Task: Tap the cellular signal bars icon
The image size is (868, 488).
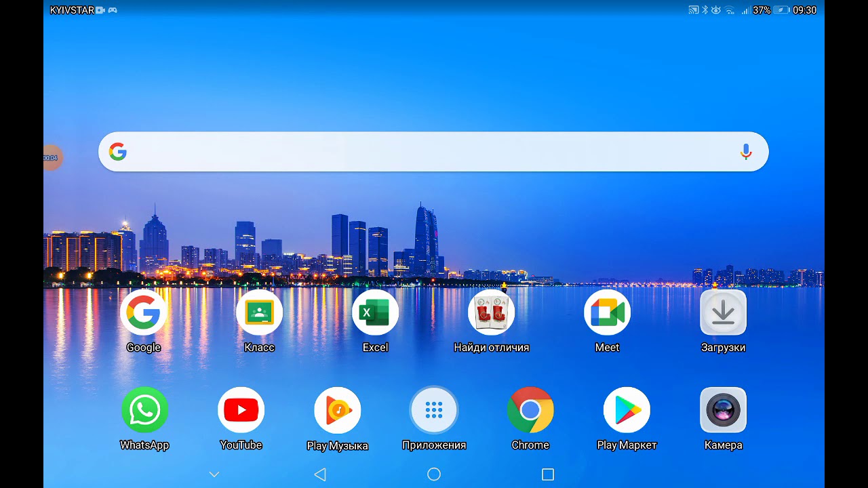Action: tap(746, 10)
